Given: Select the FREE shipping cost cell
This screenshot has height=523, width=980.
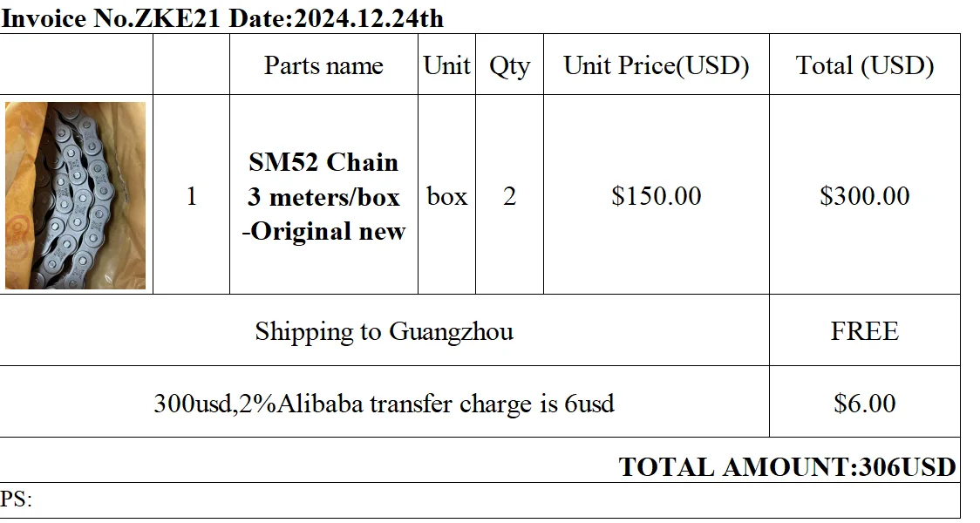Looking at the screenshot, I should tap(864, 331).
